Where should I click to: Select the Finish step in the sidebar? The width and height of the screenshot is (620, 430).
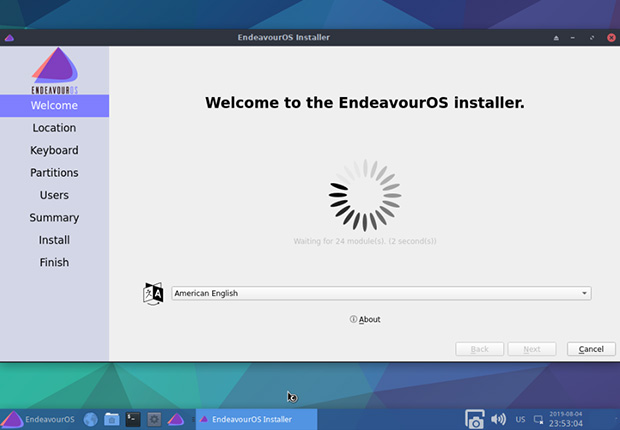[55, 262]
